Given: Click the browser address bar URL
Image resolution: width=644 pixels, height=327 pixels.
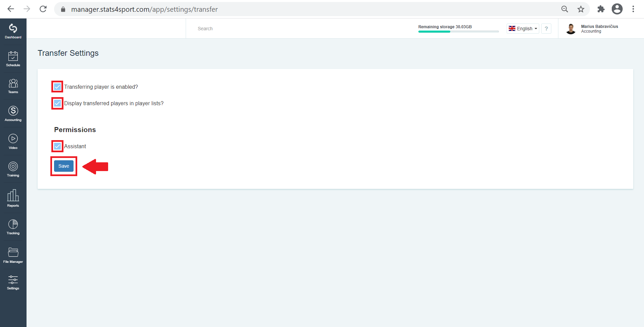Looking at the screenshot, I should tap(144, 9).
